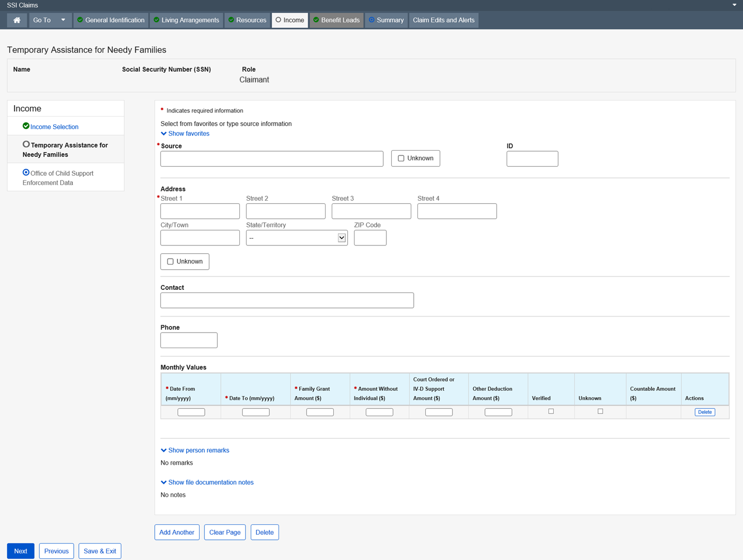Open the State/Territory dropdown
Viewport: 743px width, 560px height.
pos(297,238)
